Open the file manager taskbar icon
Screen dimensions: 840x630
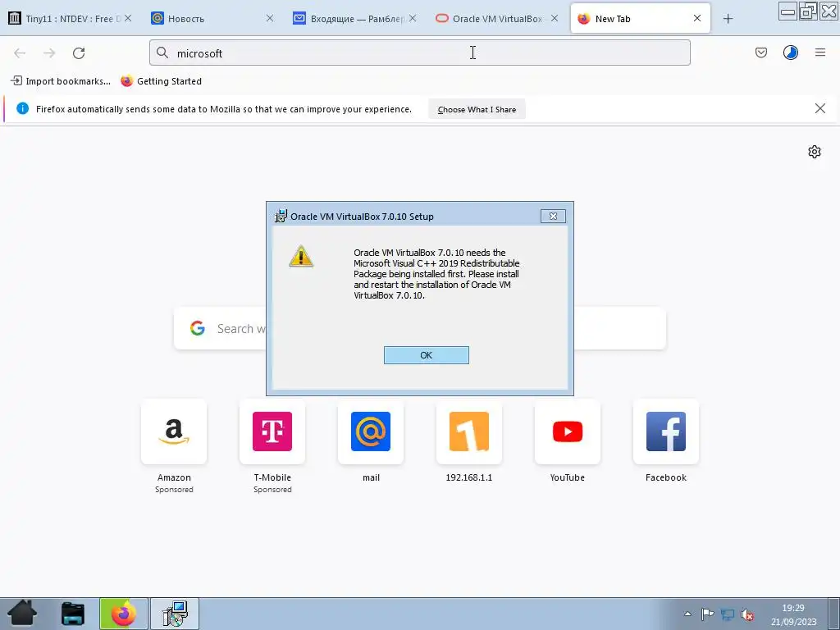tap(72, 614)
